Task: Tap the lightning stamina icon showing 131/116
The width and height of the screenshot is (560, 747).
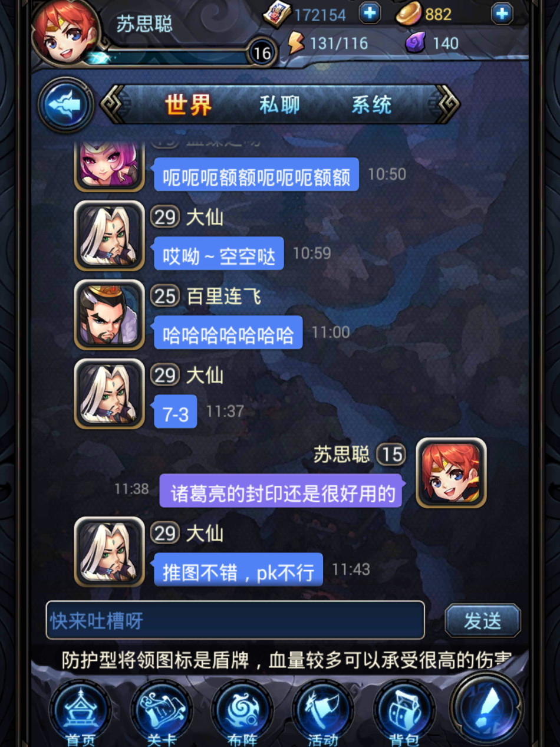Action: click(x=296, y=43)
